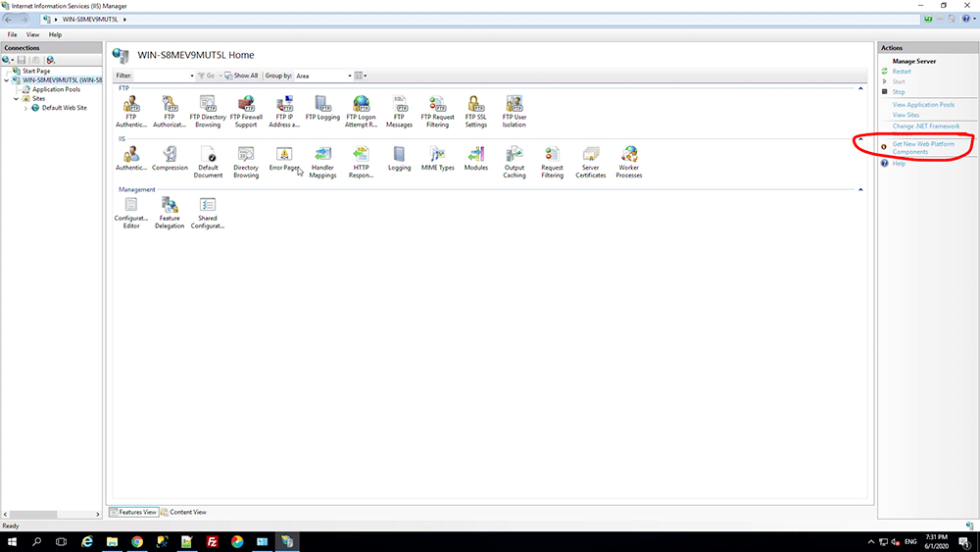The image size is (980, 552).
Task: Click the Filter input field
Action: pos(164,75)
